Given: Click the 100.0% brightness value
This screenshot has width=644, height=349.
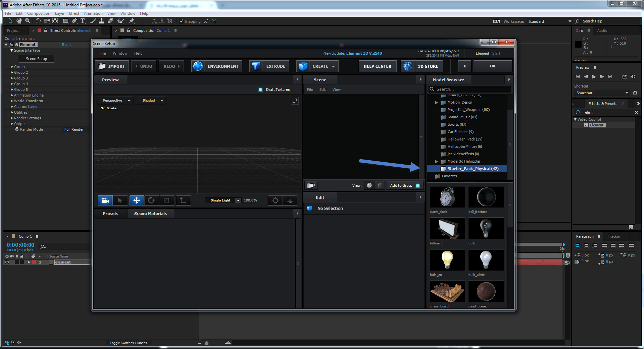Looking at the screenshot, I should pos(250,200).
